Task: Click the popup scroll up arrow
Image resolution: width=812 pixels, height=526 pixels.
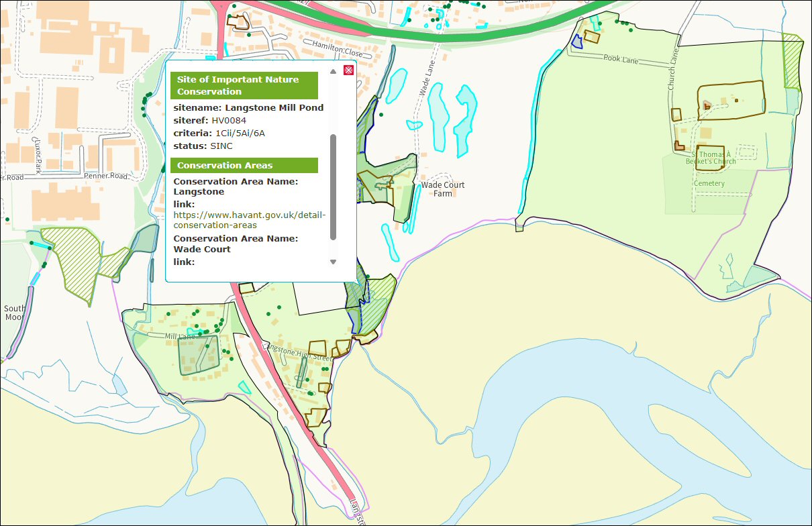Action: [x=333, y=71]
